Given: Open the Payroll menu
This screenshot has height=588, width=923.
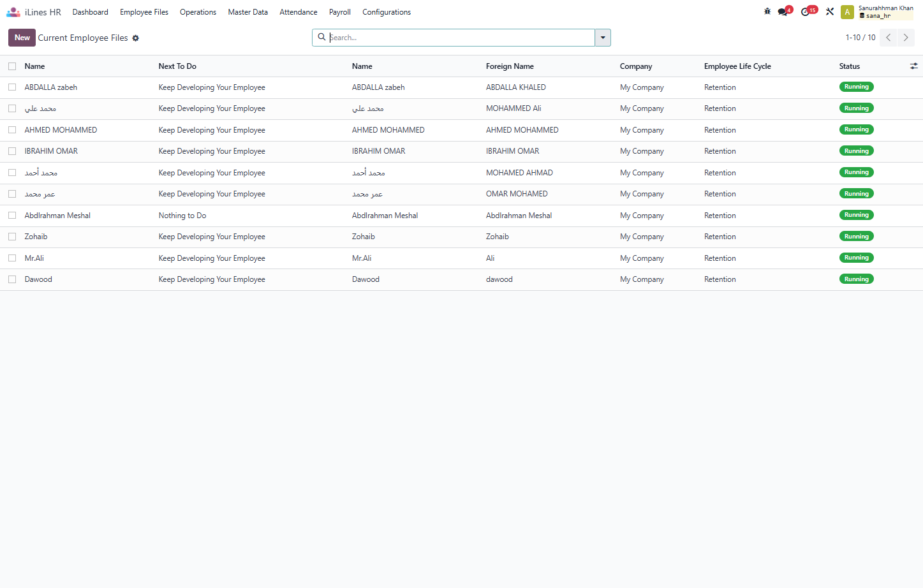Looking at the screenshot, I should pyautogui.click(x=340, y=12).
